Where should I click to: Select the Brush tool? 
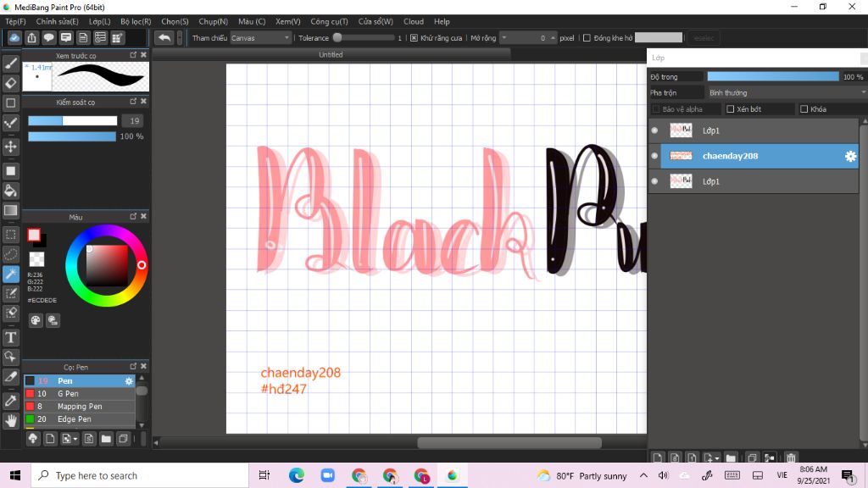(10, 64)
